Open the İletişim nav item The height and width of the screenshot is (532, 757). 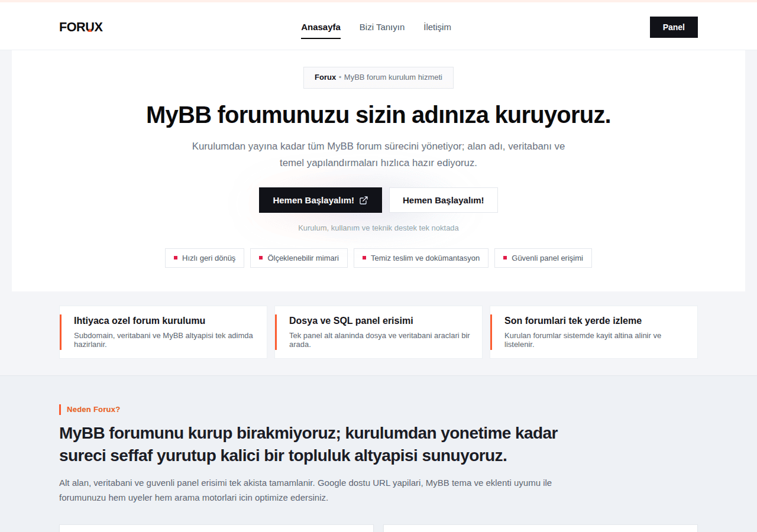pos(437,27)
